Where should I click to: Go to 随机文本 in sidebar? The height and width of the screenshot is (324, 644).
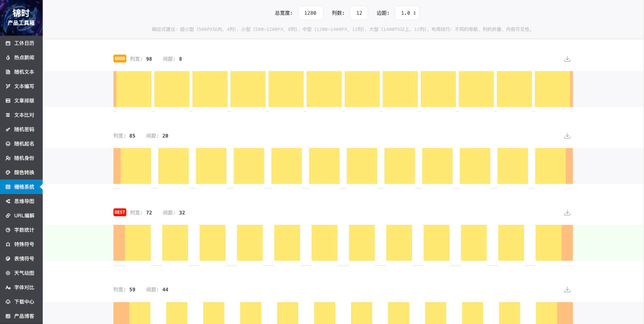21,72
